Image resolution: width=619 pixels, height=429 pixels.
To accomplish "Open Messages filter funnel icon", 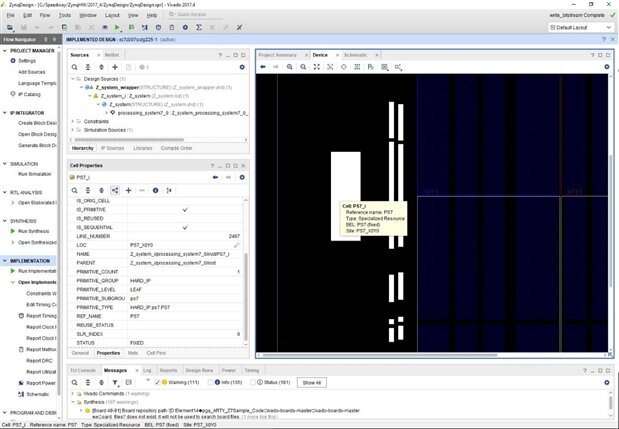I will click(115, 382).
